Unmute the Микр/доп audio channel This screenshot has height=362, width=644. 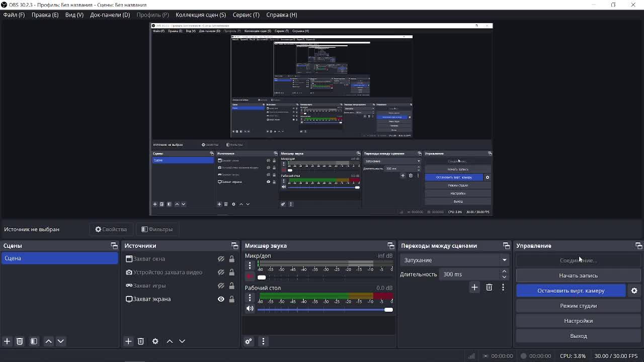250,277
